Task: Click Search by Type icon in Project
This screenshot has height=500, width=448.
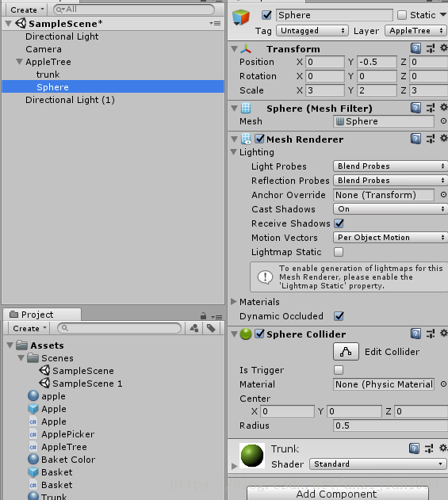Action: [194, 328]
